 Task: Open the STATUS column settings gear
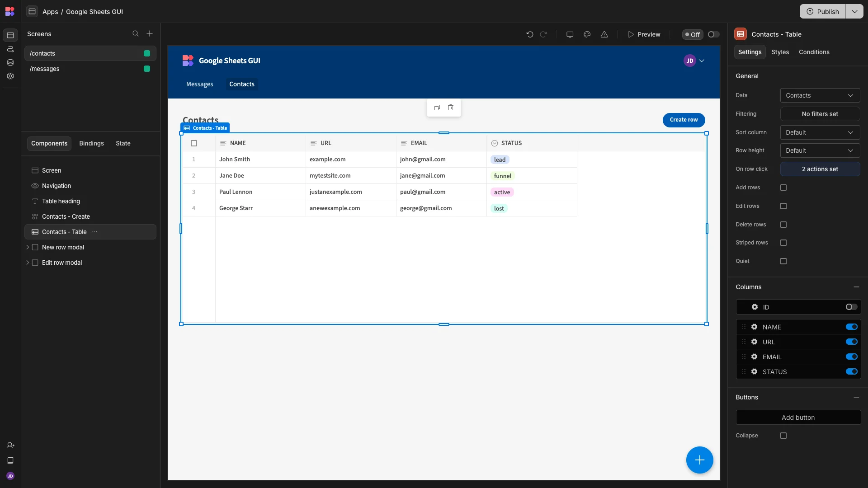pyautogui.click(x=755, y=372)
